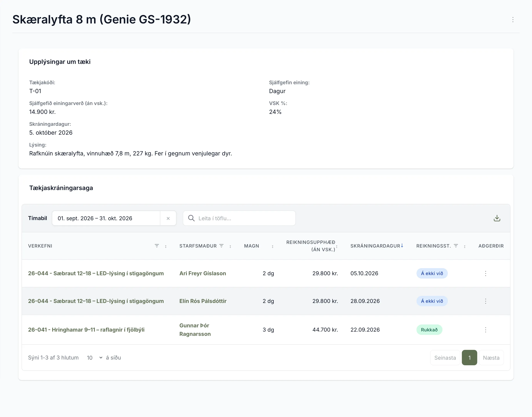Image resolution: width=532 pixels, height=417 pixels.
Task: Open project 26-044 link in Elín Rós's row
Action: (96, 301)
